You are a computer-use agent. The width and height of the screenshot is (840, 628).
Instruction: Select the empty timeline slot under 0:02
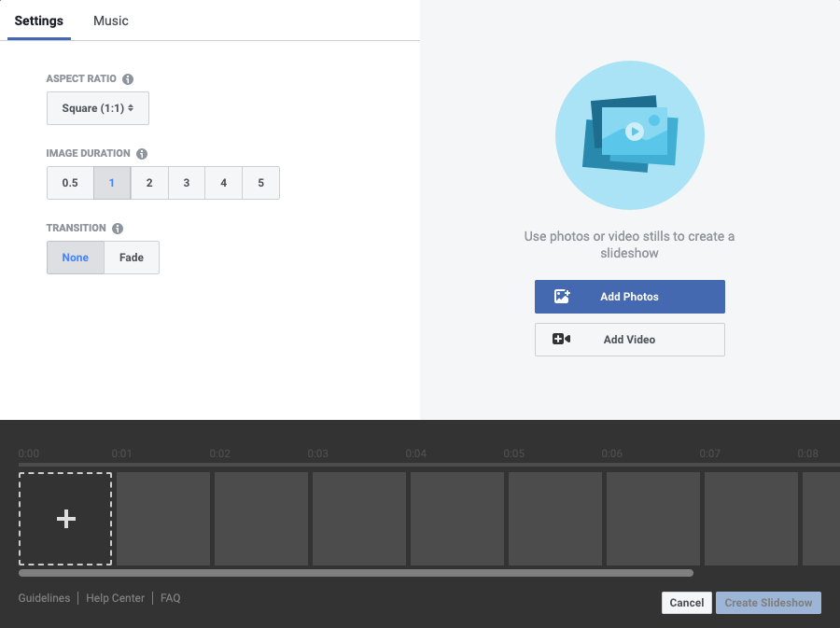coord(261,519)
